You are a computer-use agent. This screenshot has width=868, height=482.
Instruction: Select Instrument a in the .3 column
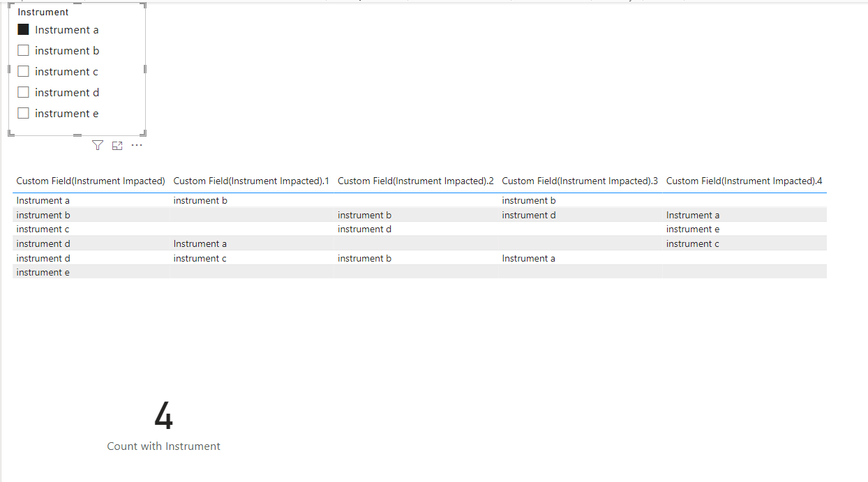pos(529,258)
